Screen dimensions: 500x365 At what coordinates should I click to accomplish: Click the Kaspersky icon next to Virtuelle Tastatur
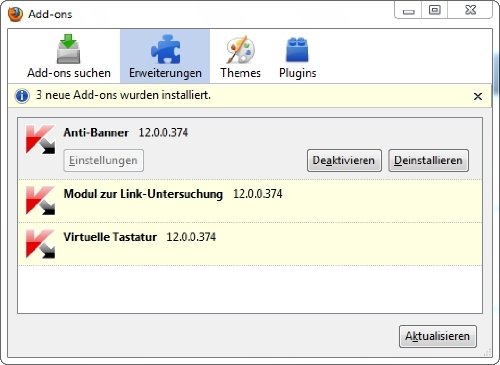(x=40, y=244)
